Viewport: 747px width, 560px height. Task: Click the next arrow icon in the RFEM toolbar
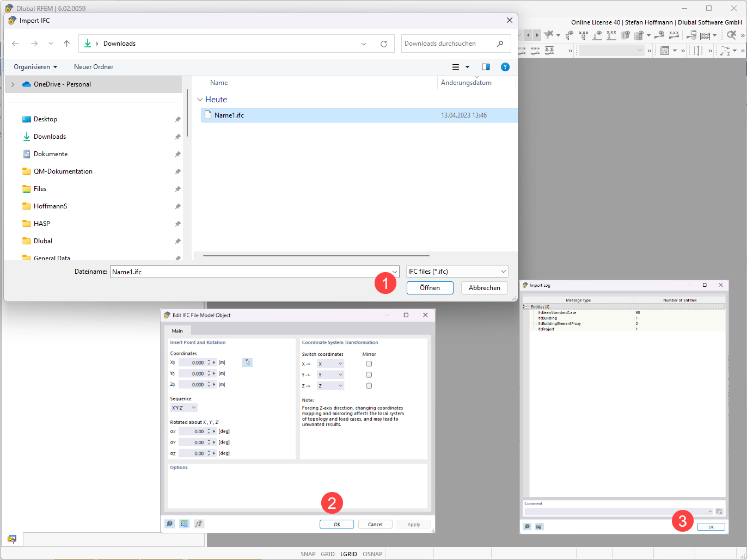point(537,35)
